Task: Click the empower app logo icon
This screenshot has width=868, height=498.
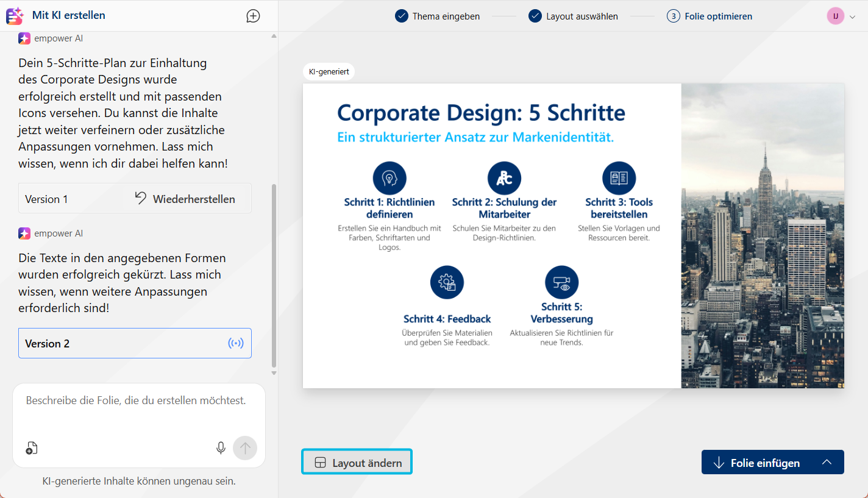Action: (x=15, y=16)
